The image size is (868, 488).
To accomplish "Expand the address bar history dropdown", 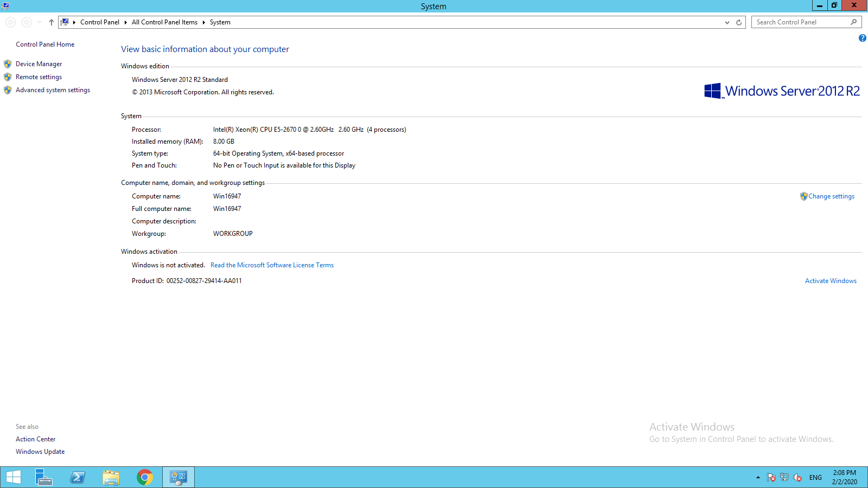I will coord(727,22).
